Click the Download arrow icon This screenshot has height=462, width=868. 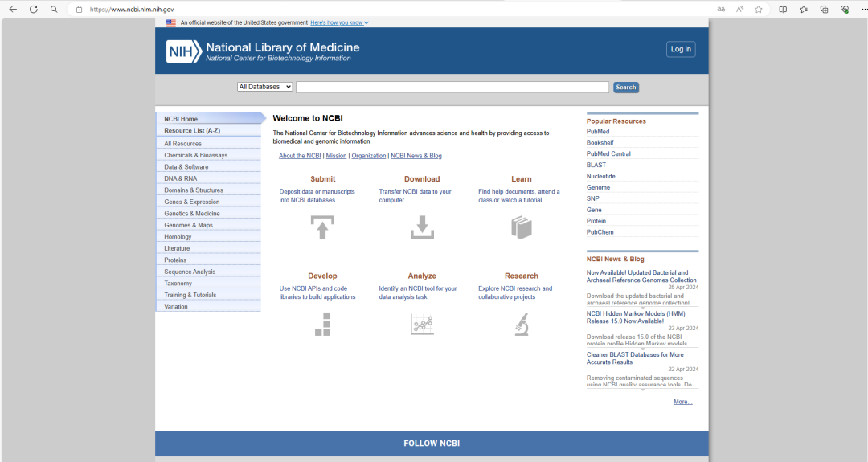coord(422,227)
